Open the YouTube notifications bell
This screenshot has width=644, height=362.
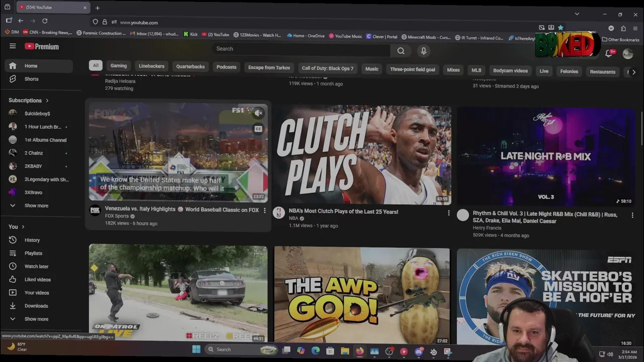pos(609,53)
